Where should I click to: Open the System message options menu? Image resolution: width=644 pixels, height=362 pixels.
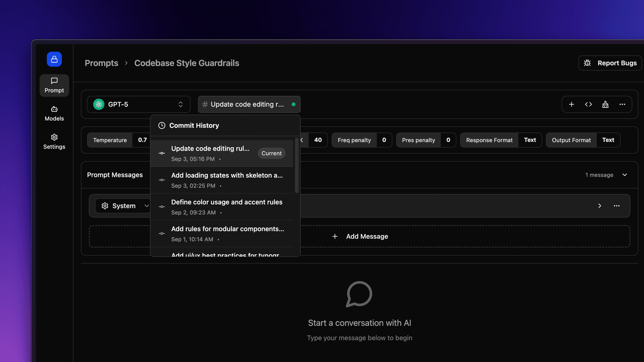pos(616,206)
